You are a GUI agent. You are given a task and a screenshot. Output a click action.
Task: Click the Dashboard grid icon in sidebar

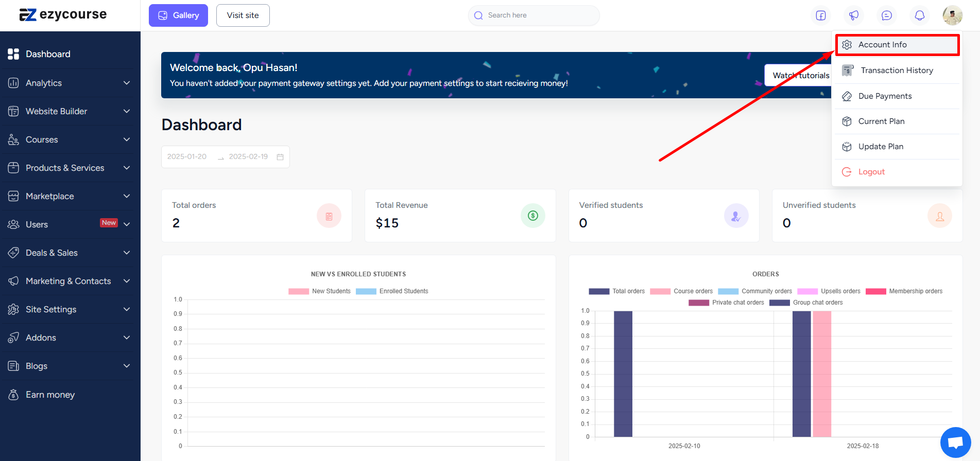tap(13, 54)
